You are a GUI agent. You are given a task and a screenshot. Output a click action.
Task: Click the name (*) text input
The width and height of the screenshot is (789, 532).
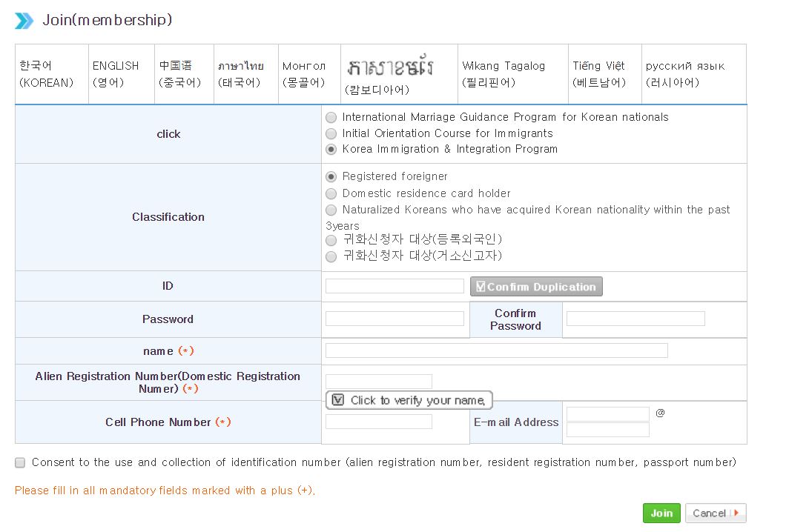tap(497, 350)
